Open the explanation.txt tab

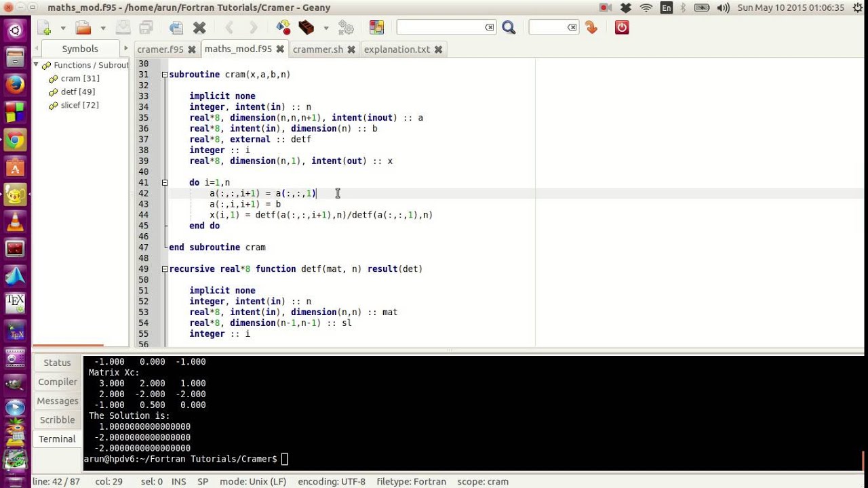pos(397,49)
